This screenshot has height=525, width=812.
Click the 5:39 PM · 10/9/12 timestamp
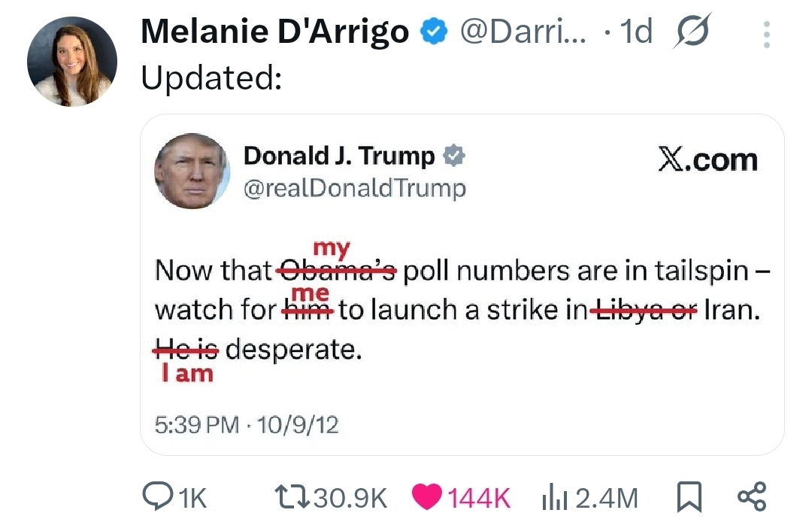(247, 425)
